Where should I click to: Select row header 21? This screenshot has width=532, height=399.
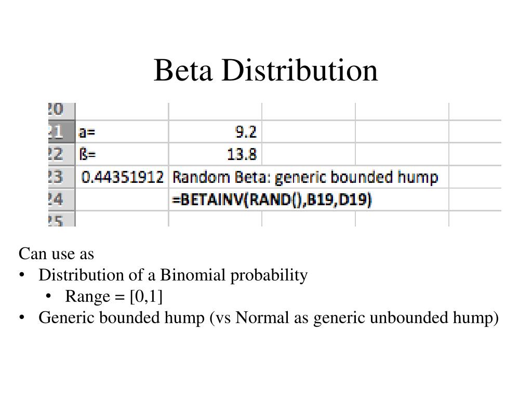click(x=61, y=131)
